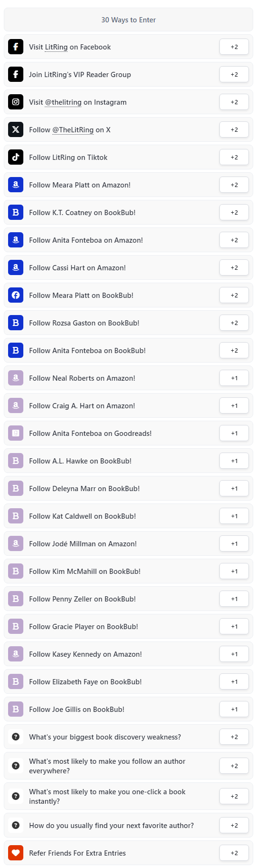The image size is (257, 868).
Task: Click the +2 button for Follow Cassi Hart on Amazon
Action: [x=234, y=267]
